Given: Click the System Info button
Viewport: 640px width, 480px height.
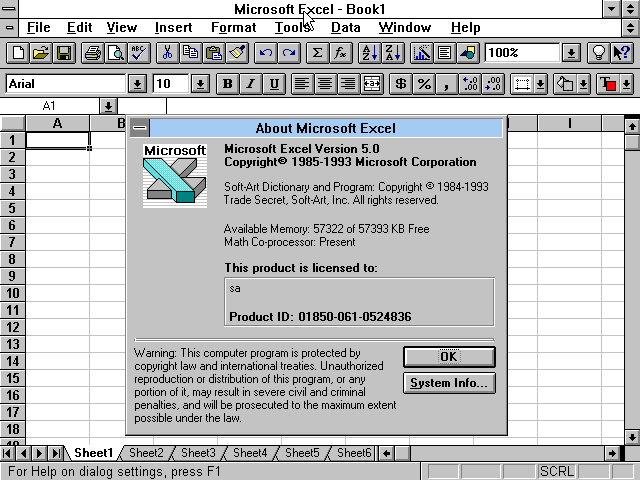Looking at the screenshot, I should point(448,383).
